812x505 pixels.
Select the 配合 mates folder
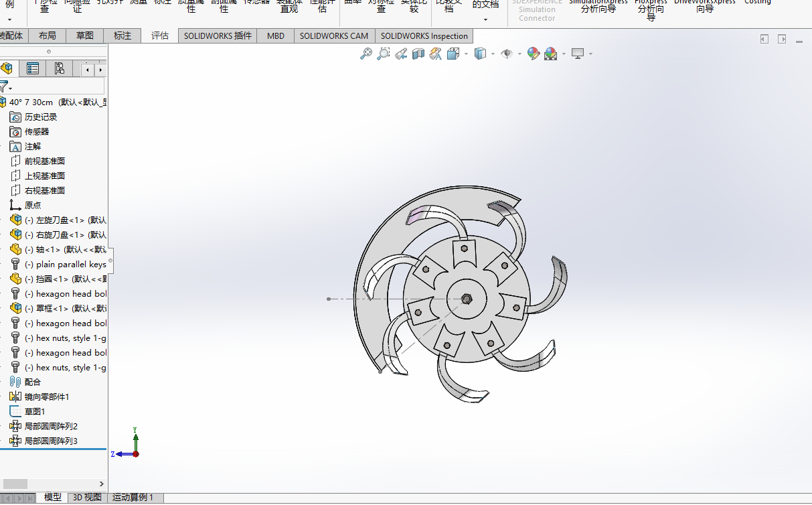point(25,382)
